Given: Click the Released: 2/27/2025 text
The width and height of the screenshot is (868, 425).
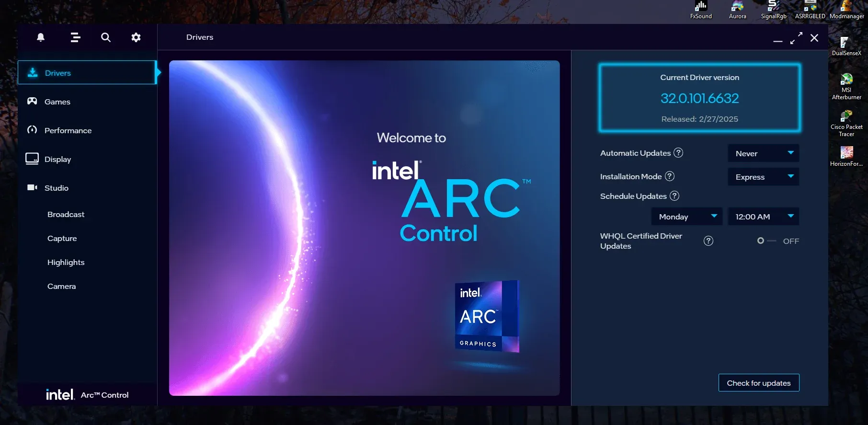Looking at the screenshot, I should point(700,119).
